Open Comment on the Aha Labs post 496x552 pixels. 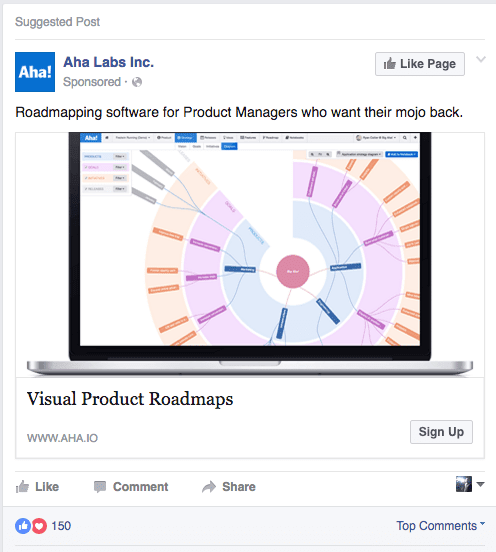[x=131, y=487]
